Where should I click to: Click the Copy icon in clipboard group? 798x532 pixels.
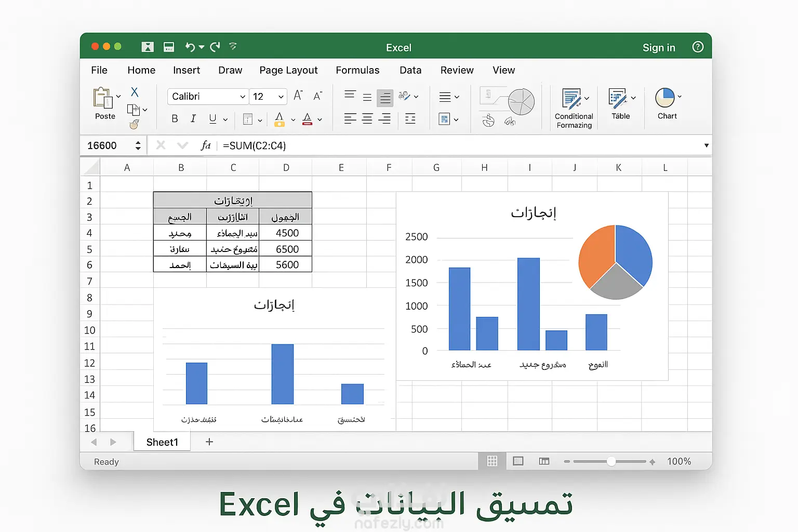134,110
